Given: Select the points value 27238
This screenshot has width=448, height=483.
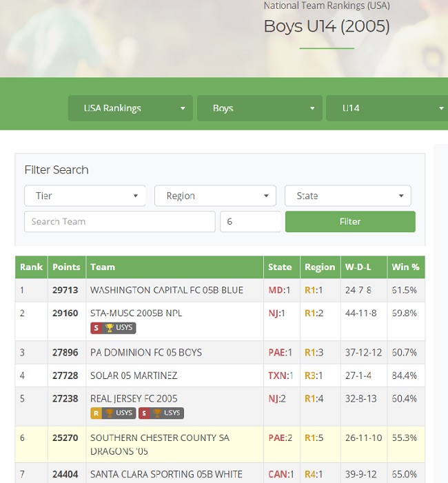Looking at the screenshot, I should coord(65,399).
